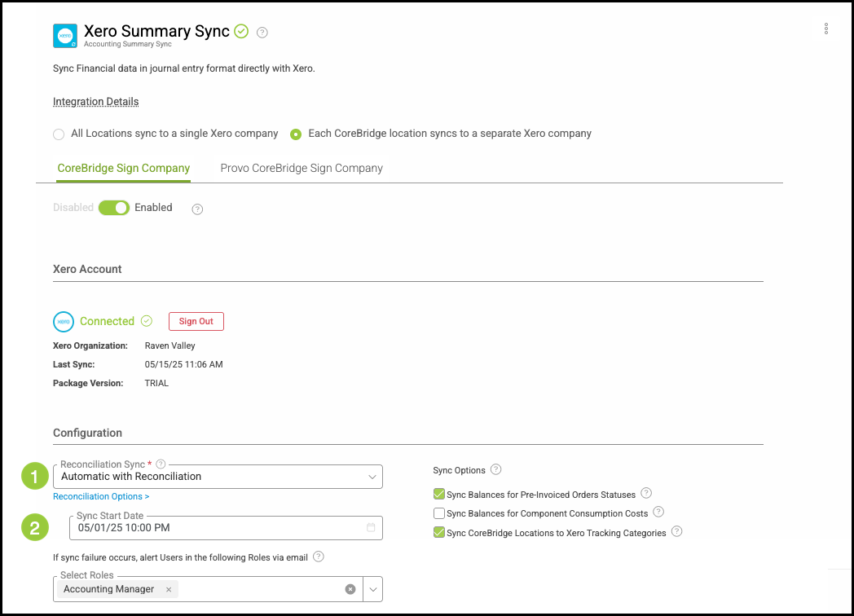Click the Sync Start Date field

[x=226, y=528]
